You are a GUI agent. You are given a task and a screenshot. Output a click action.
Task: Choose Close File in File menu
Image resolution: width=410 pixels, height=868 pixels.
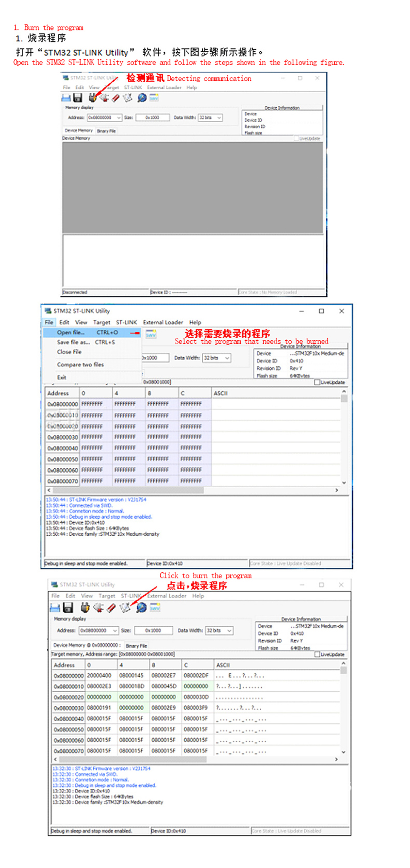click(92, 352)
